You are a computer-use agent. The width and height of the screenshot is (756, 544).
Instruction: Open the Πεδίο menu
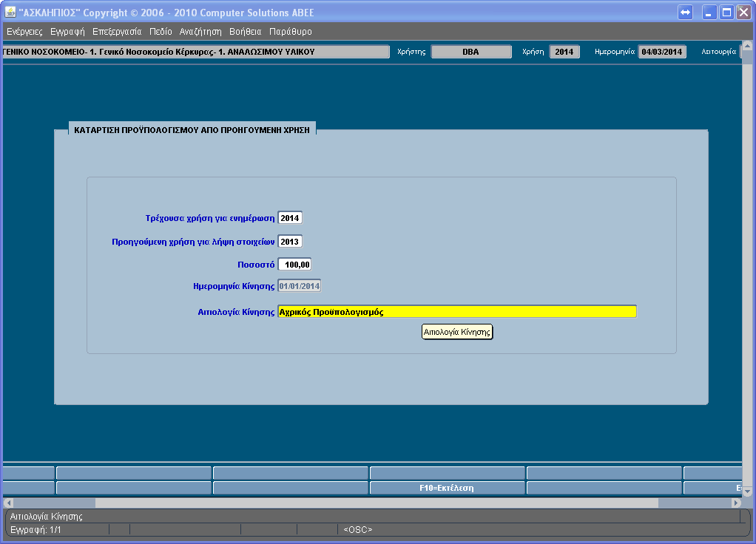[160, 32]
